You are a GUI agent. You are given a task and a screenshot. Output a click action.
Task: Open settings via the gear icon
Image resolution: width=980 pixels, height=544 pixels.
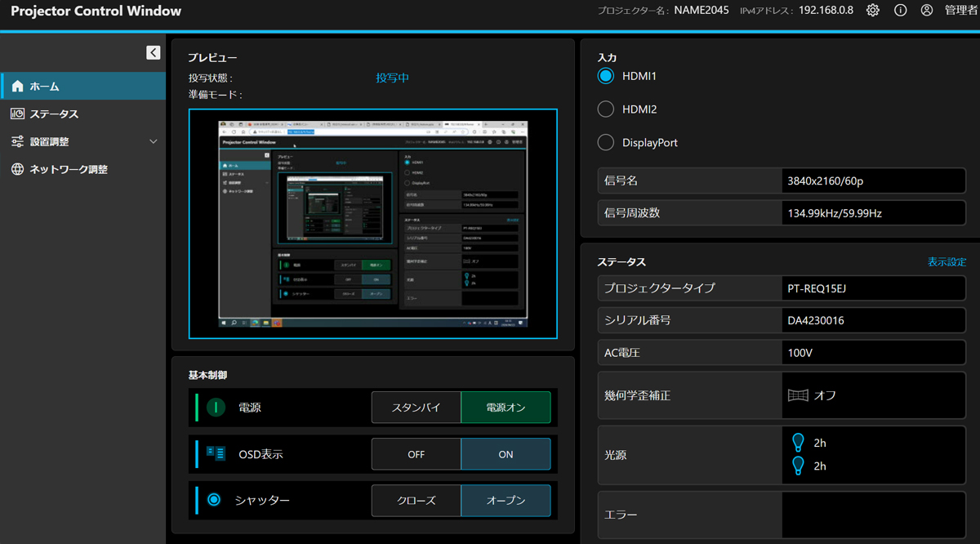[873, 11]
